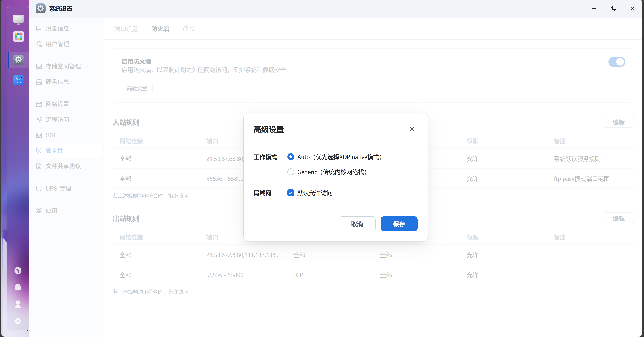Switch to 证书 tab
This screenshot has height=337, width=644.
coord(188,29)
